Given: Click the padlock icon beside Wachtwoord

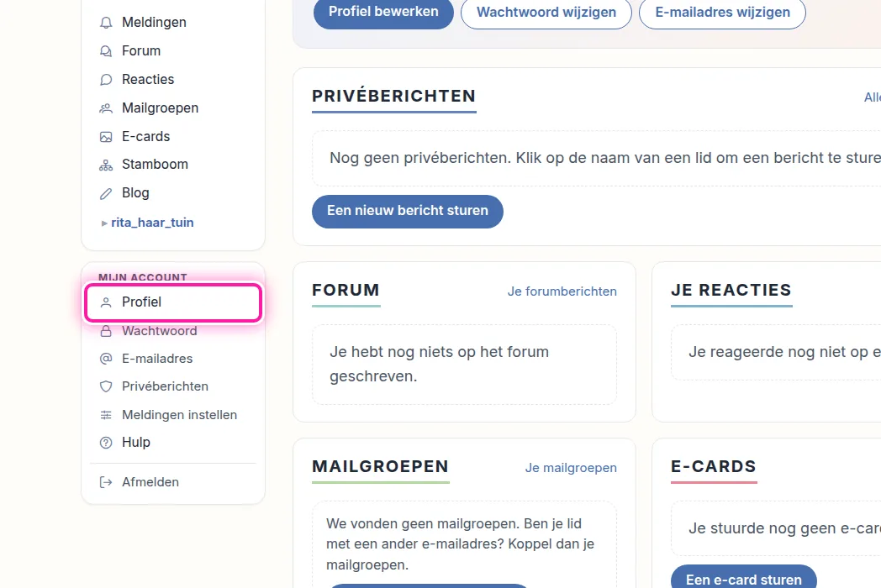Looking at the screenshot, I should click(106, 331).
